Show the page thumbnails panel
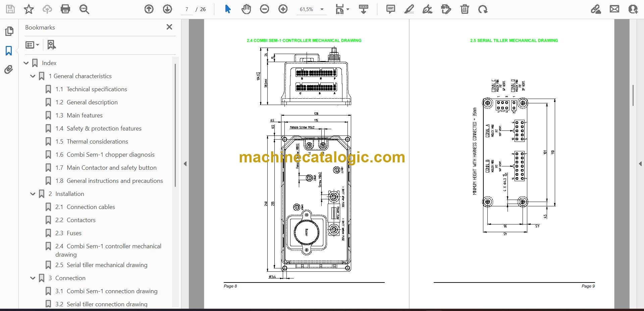644x311 pixels. pyautogui.click(x=9, y=31)
